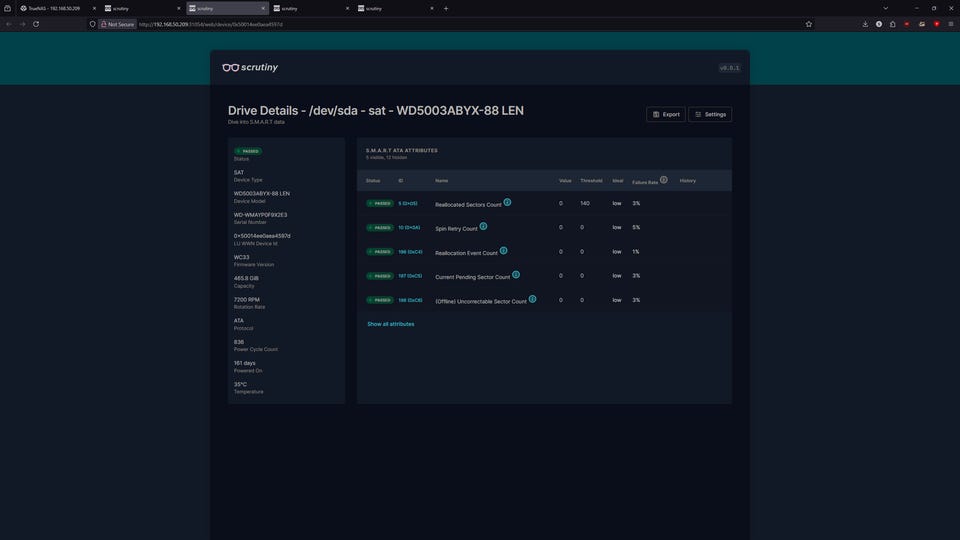This screenshot has height=540, width=960.
Task: Expand the Spin Retry Count row
Action: click(x=456, y=228)
